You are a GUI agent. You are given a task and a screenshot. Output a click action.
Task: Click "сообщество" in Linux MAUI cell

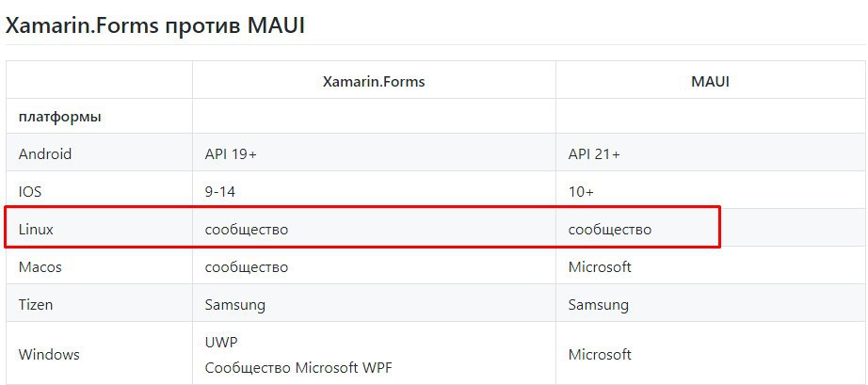609,230
